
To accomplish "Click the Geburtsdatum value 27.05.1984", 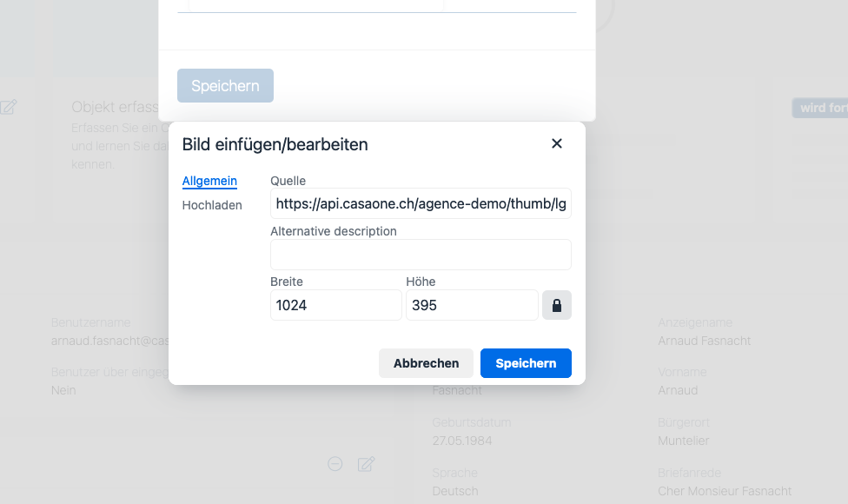I will (462, 441).
